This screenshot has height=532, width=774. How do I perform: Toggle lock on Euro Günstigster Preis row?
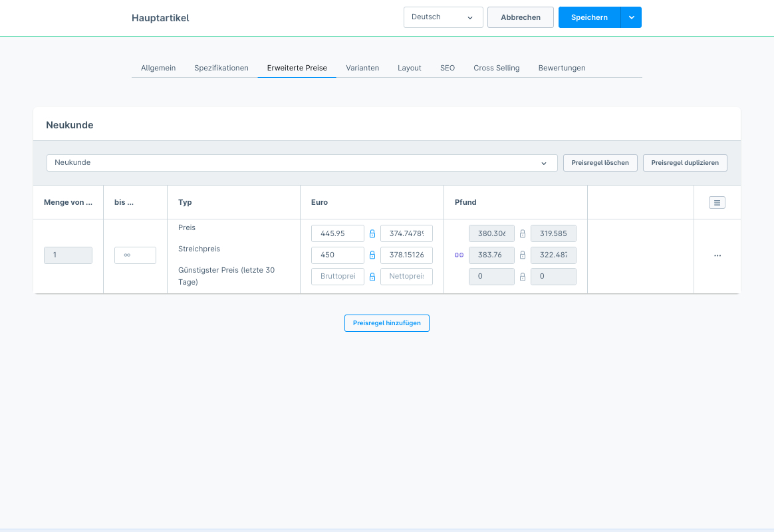click(x=372, y=277)
